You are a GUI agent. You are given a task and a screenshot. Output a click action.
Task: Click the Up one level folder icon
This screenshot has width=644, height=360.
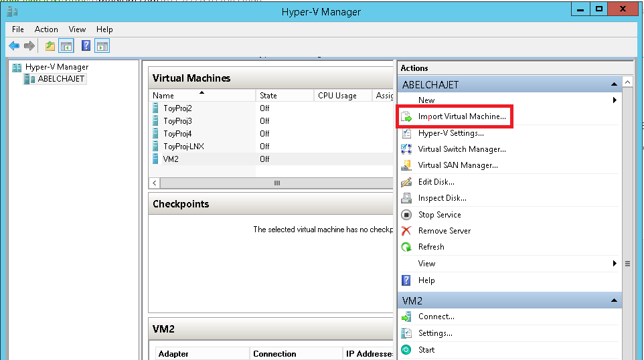pyautogui.click(x=50, y=46)
